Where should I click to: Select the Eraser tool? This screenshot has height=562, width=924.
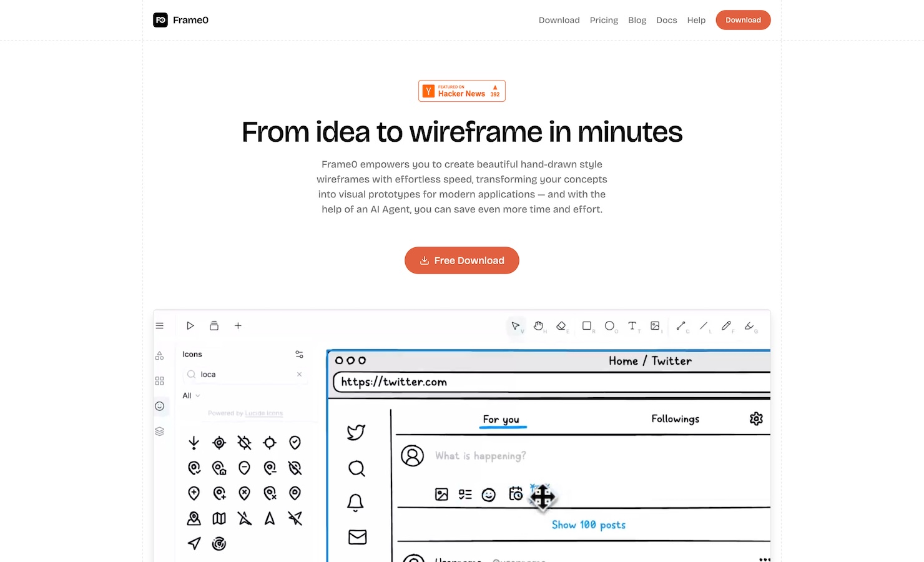[561, 325]
